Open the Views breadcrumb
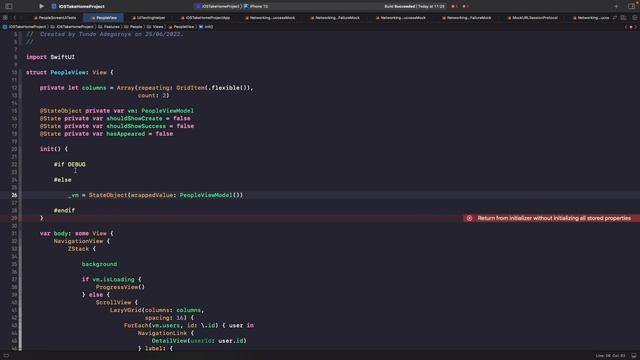 [155, 27]
